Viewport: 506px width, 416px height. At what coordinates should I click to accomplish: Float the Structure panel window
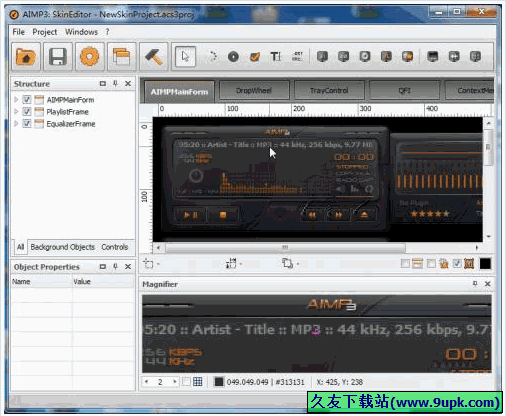pyautogui.click(x=103, y=83)
